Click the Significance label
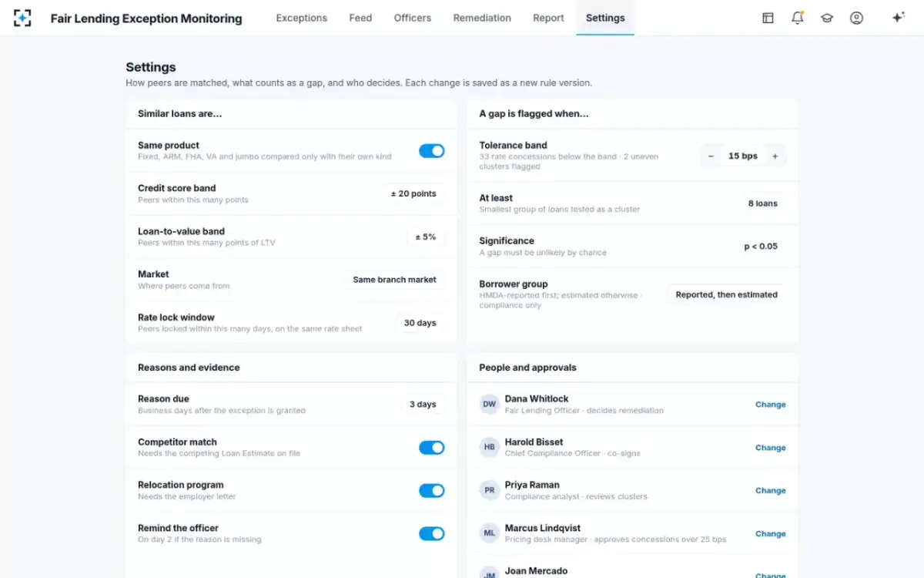The image size is (924, 578). (x=507, y=240)
